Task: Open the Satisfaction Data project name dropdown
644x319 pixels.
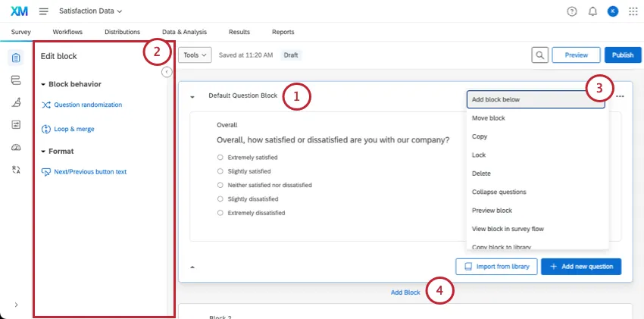Action: (90, 11)
